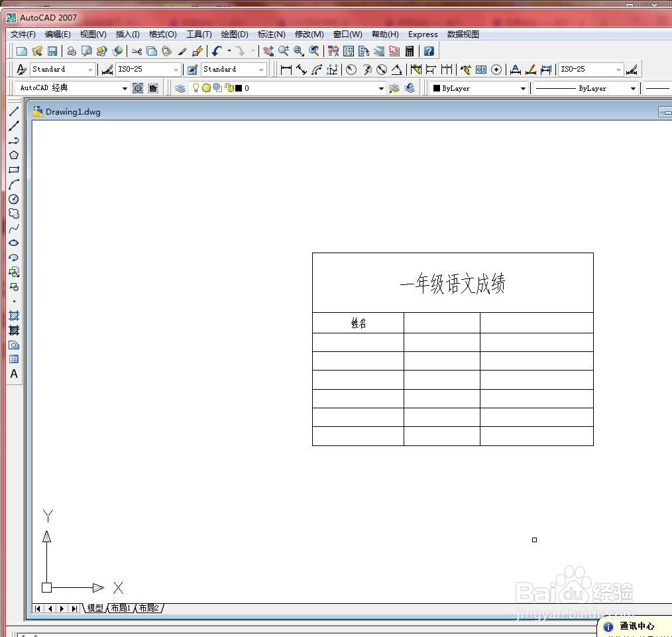672x637 pixels.
Task: Select the Hatch tool
Action: tap(14, 316)
